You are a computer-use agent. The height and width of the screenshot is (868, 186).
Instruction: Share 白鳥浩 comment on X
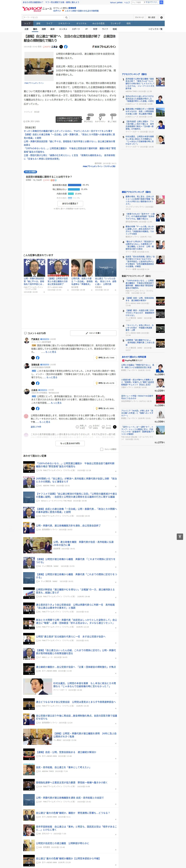[33, 408]
